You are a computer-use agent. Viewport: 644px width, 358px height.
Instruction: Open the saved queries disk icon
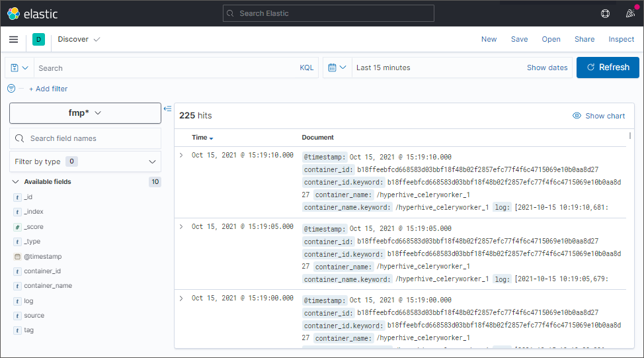click(19, 67)
